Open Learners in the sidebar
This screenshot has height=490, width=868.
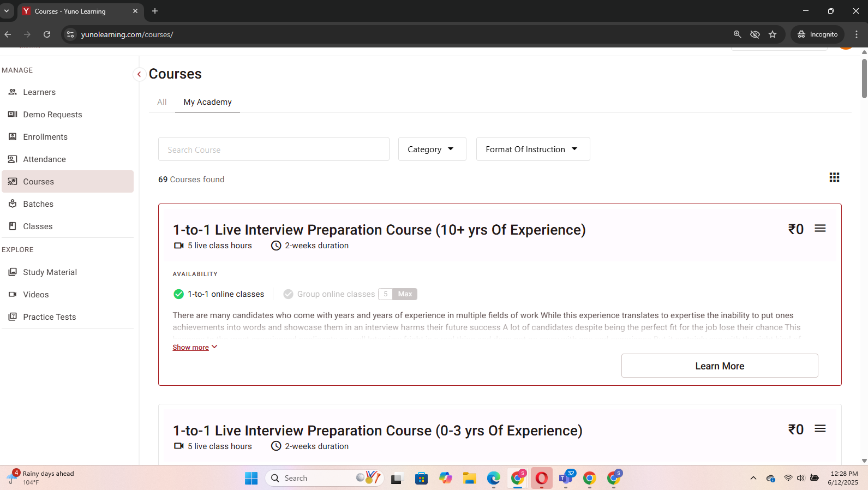coord(39,92)
